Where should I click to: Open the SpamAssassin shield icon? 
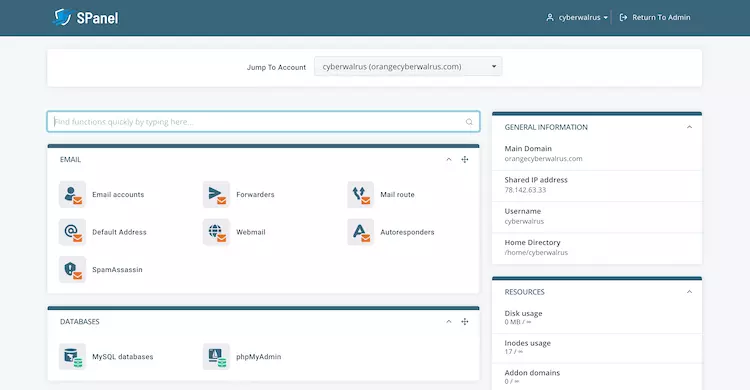pos(72,269)
